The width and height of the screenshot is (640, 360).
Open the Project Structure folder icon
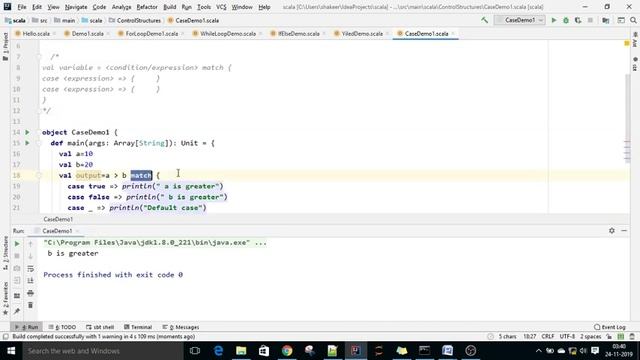click(x=606, y=20)
